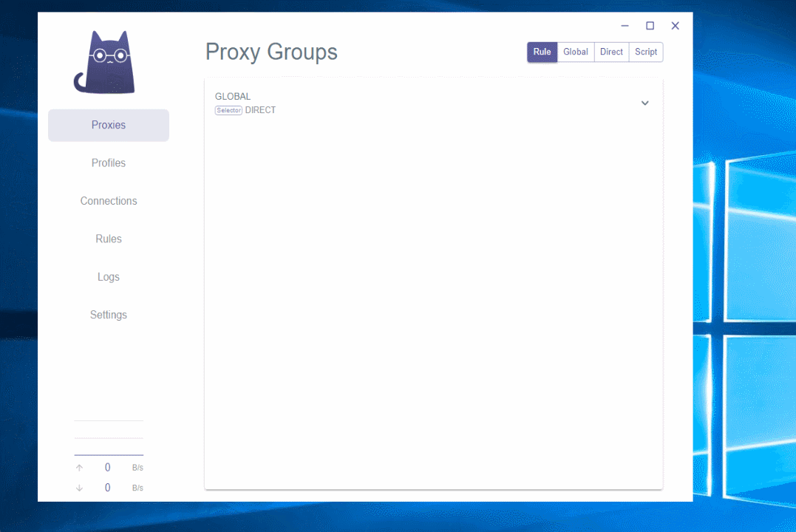Viewport: 796px width, 532px height.
Task: Close the Clash window
Action: [x=675, y=26]
